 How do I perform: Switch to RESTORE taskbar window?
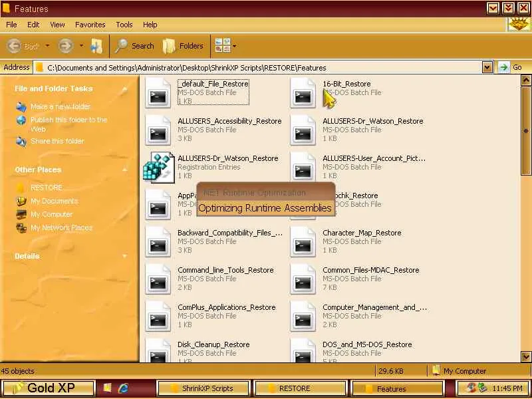[x=300, y=388]
